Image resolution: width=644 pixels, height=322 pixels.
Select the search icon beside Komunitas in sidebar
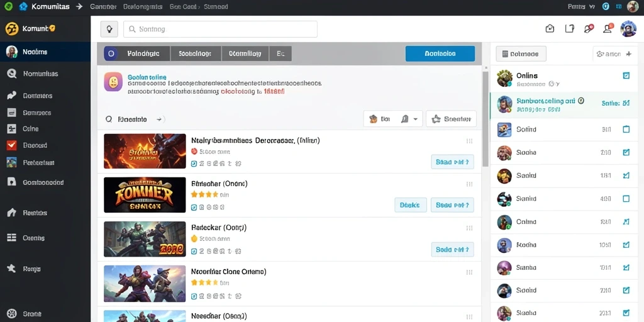(x=11, y=74)
